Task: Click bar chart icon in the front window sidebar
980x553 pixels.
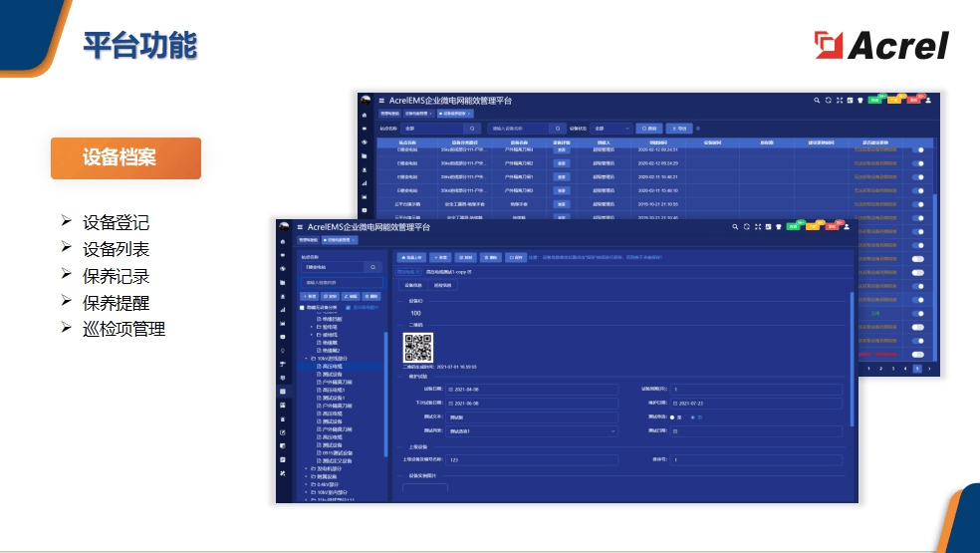Action: (283, 310)
